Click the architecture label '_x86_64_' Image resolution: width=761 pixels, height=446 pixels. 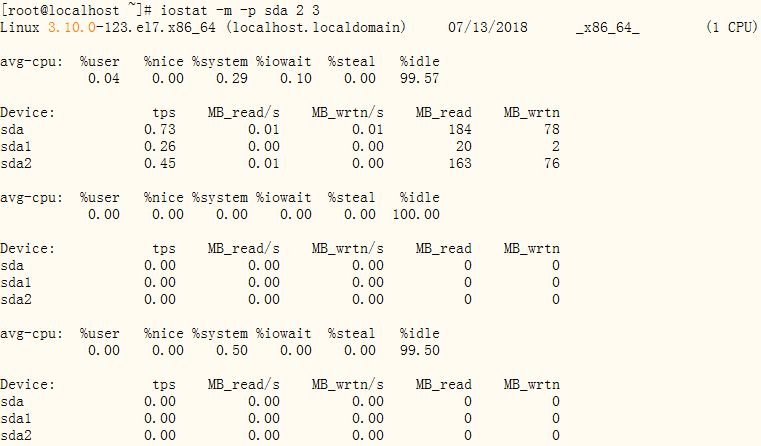point(608,28)
